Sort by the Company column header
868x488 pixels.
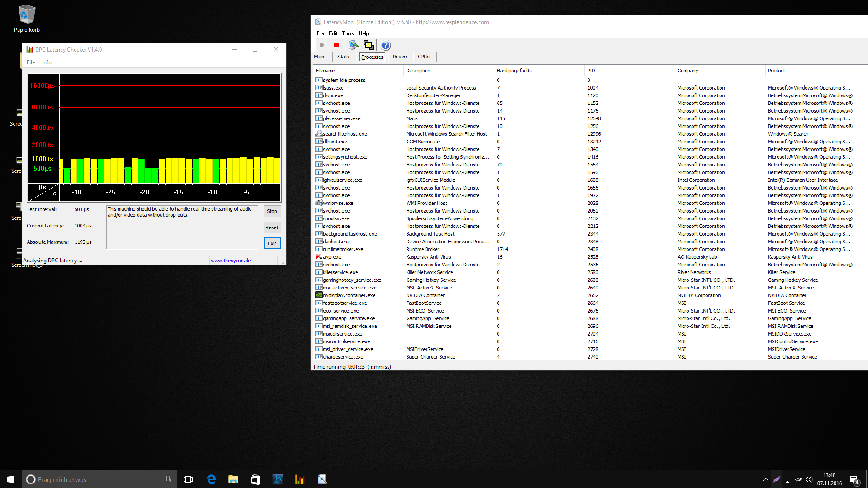720,71
